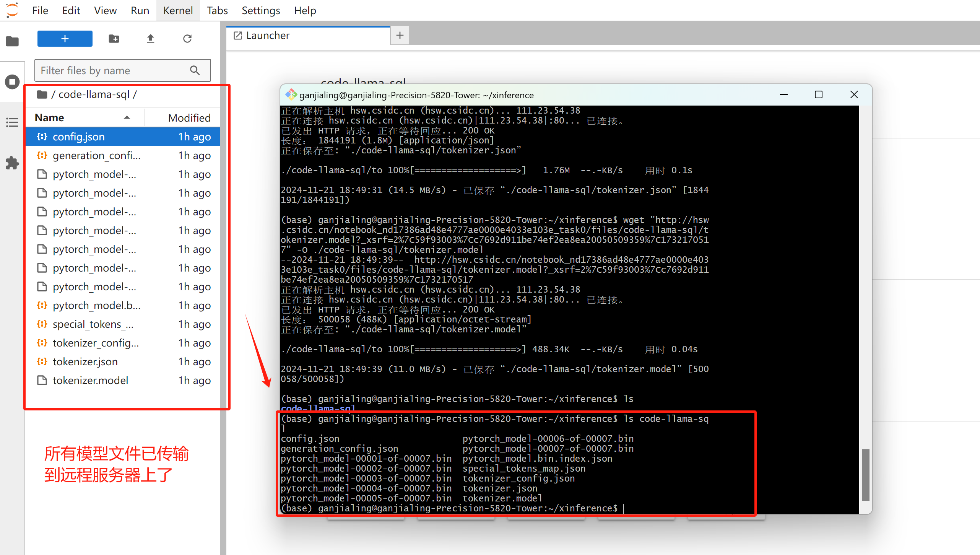Refresh the file browser list
Screen dimensions: 980x555
[x=187, y=39]
